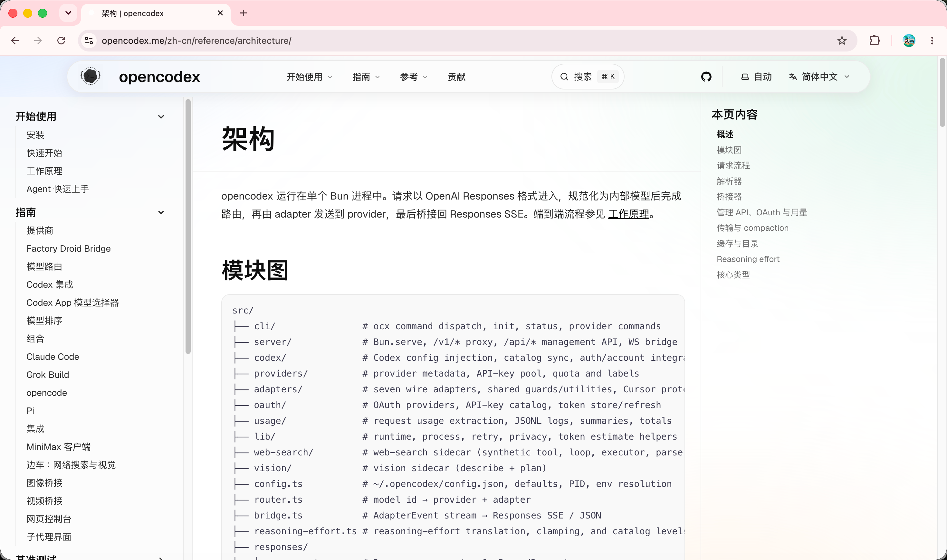Open sidebar 工作原理 page
The width and height of the screenshot is (947, 560).
pyautogui.click(x=44, y=171)
